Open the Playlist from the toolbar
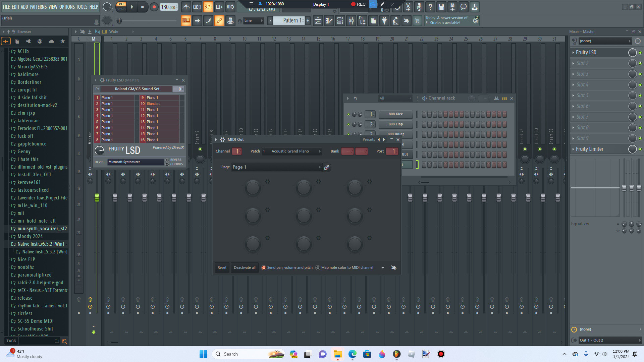This screenshot has height=362, width=644. 318,20
